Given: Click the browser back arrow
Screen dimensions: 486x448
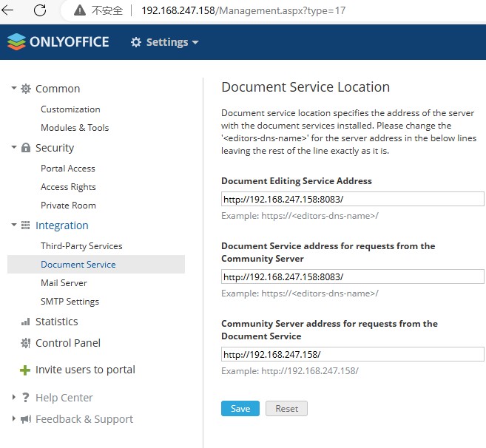Looking at the screenshot, I should [x=7, y=10].
